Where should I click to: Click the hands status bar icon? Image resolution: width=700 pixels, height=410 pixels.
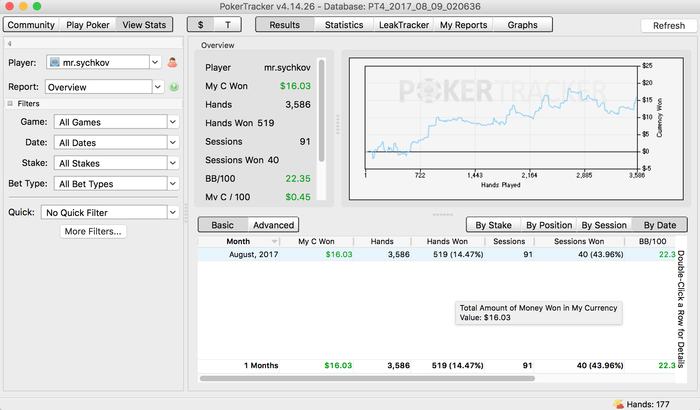pyautogui.click(x=618, y=404)
